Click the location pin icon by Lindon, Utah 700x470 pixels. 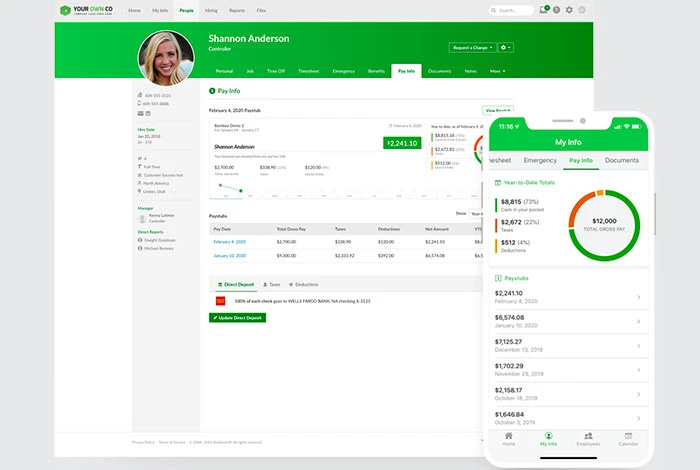(x=139, y=191)
